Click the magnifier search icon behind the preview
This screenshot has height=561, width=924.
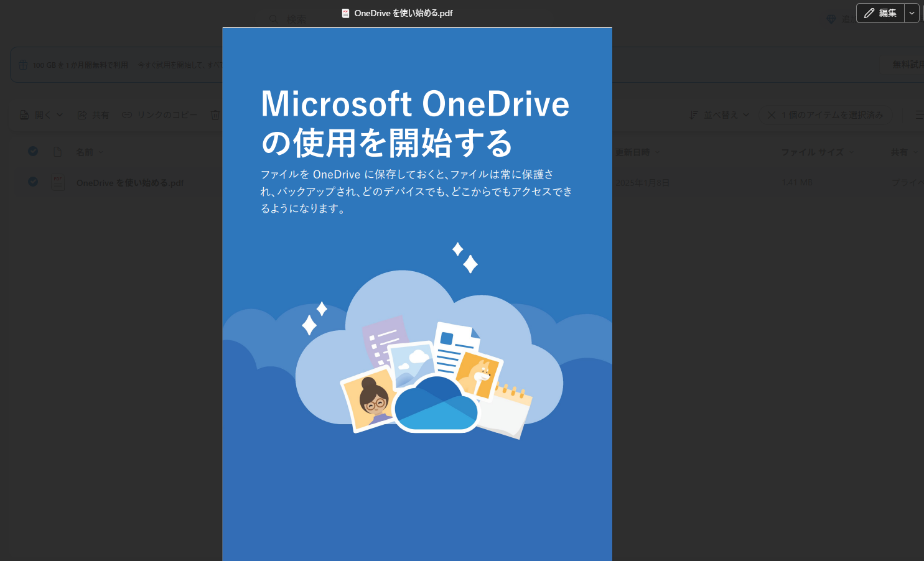[x=273, y=19]
